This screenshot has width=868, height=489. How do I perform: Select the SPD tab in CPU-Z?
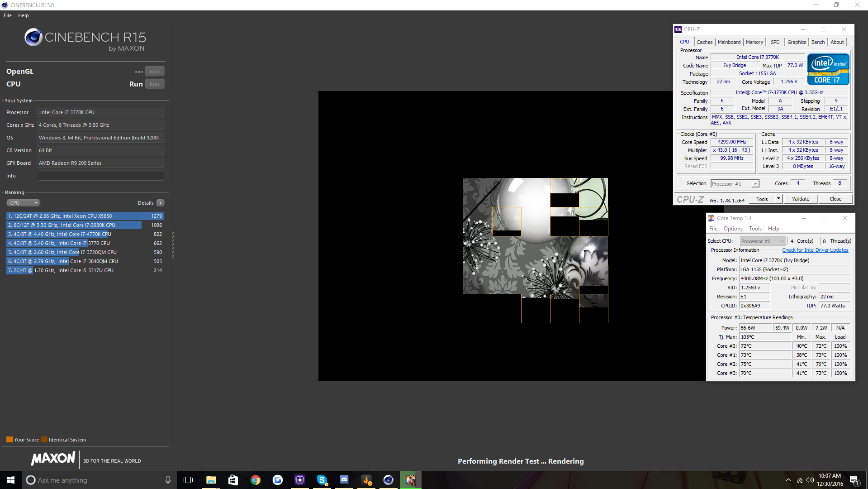(x=775, y=42)
